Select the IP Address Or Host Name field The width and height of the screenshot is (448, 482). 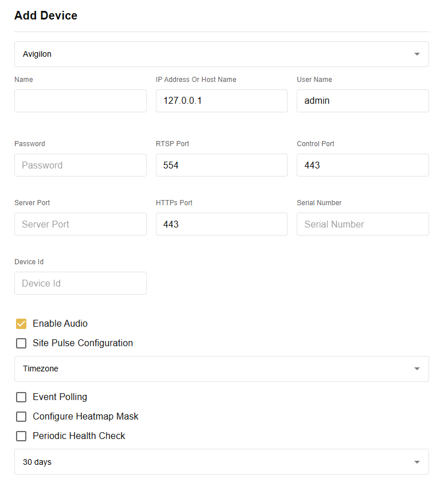point(222,100)
